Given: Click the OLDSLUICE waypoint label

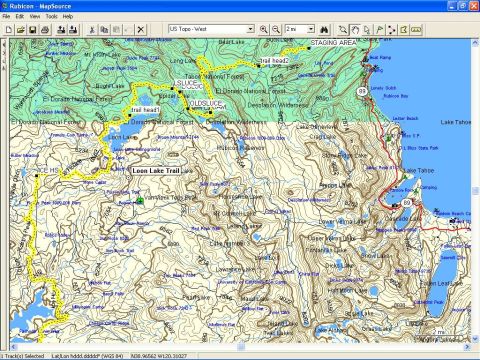Looking at the screenshot, I should click(206, 103).
